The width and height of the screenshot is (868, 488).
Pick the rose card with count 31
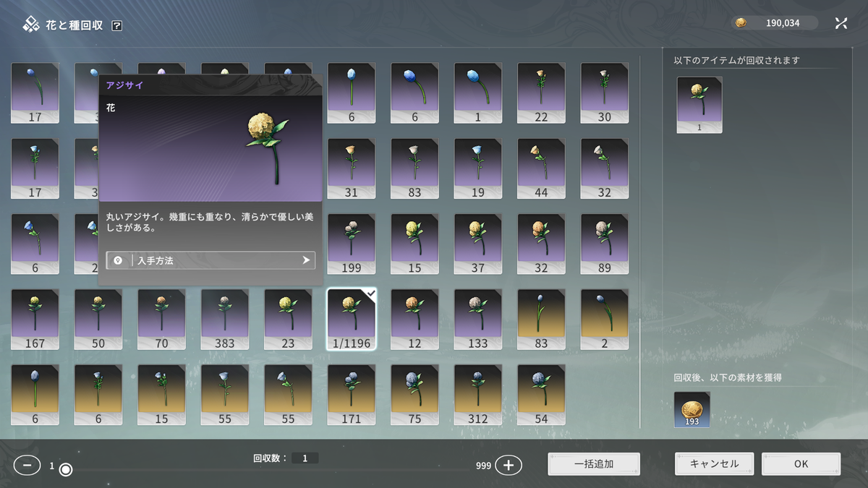coord(351,169)
